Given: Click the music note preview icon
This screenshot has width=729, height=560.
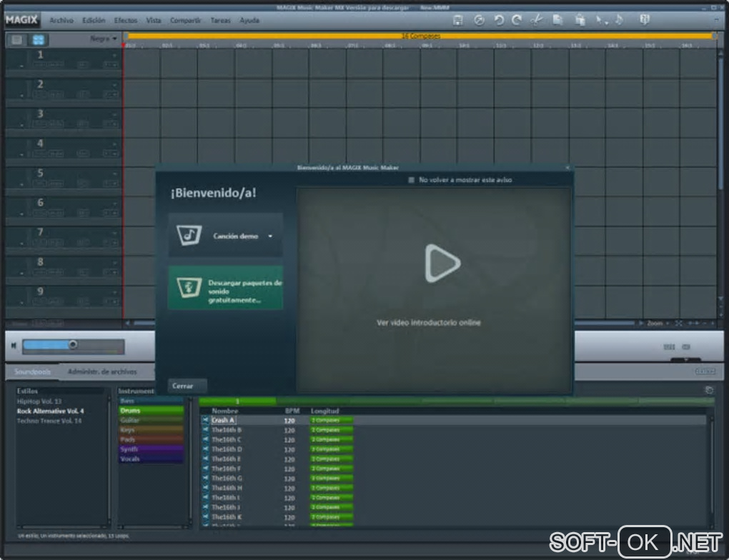Looking at the screenshot, I should pyautogui.click(x=619, y=20).
